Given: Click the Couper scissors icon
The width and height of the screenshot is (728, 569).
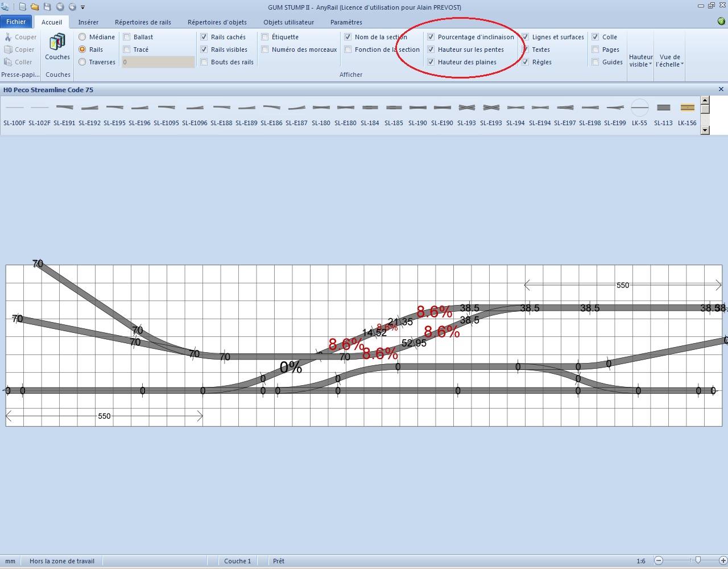Looking at the screenshot, I should tap(8, 37).
